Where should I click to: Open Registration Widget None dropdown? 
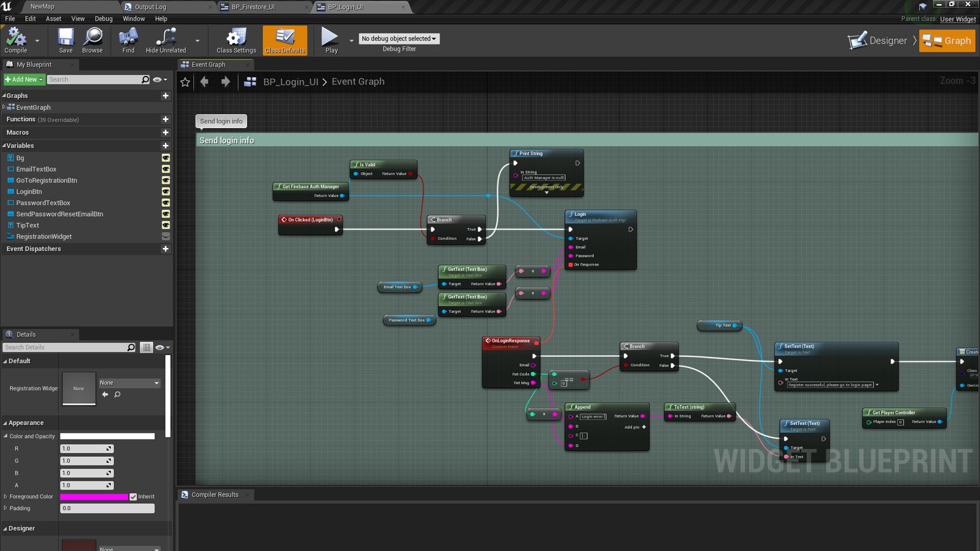pos(129,383)
